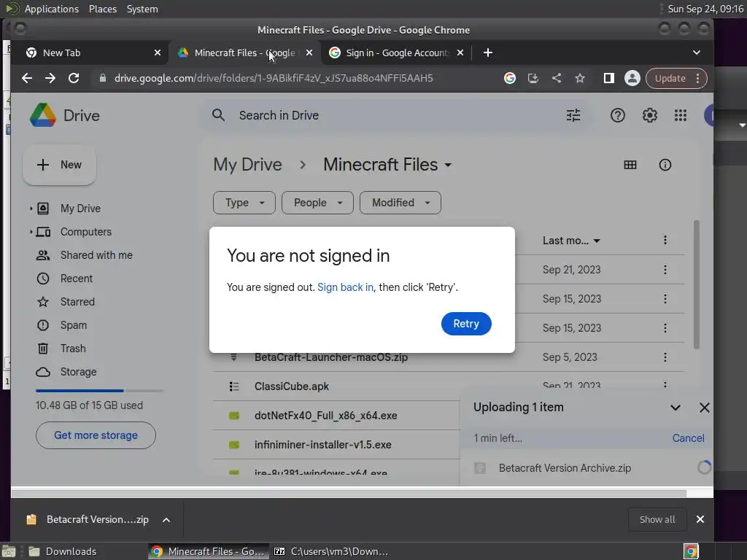Reload the Google Drive page
The width and height of the screenshot is (747, 560).
click(74, 78)
